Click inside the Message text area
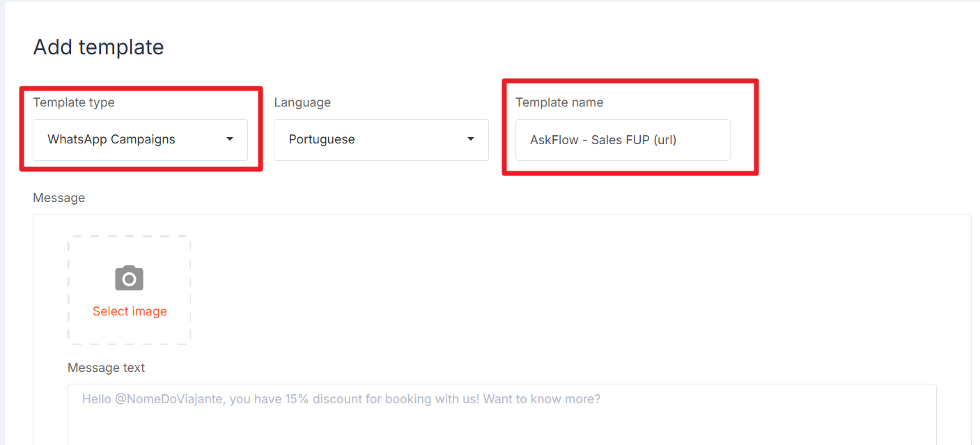This screenshot has width=980, height=445. (501, 425)
